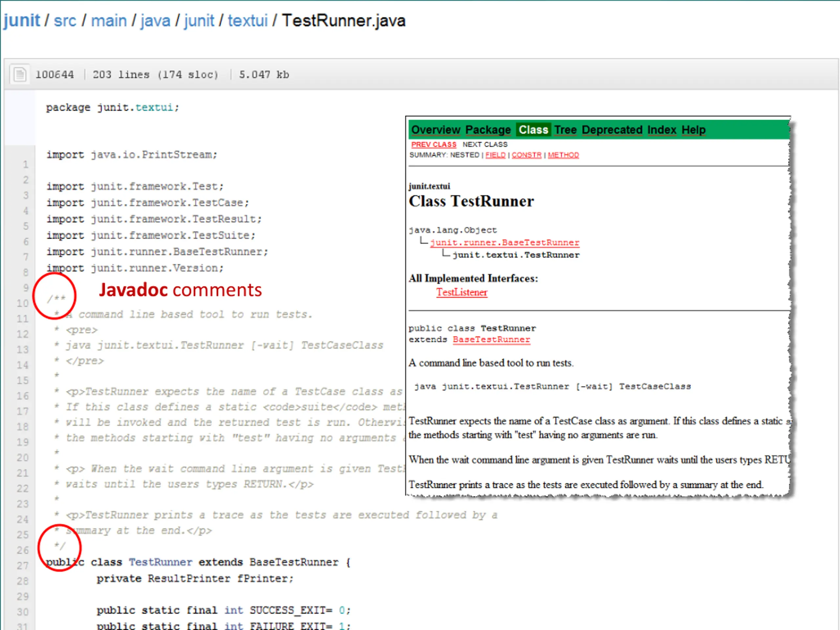Open the TestListener interface link
The image size is (840, 630).
[x=462, y=292]
